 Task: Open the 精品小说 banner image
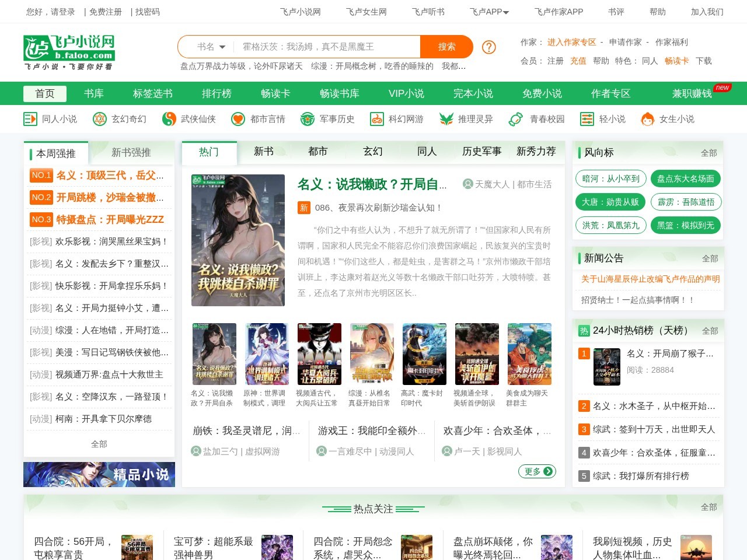(99, 474)
